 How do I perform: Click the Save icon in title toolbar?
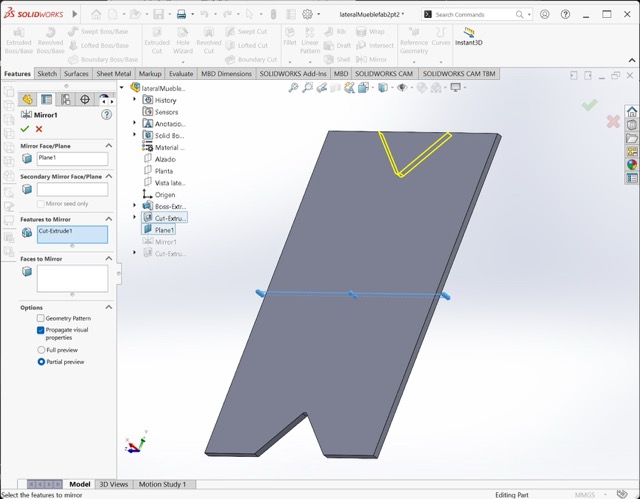tap(158, 14)
